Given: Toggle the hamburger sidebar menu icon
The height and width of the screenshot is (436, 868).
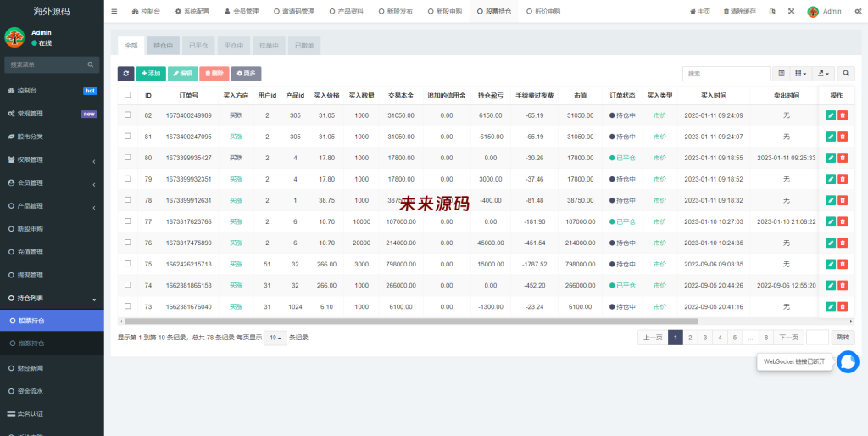Looking at the screenshot, I should tap(114, 11).
